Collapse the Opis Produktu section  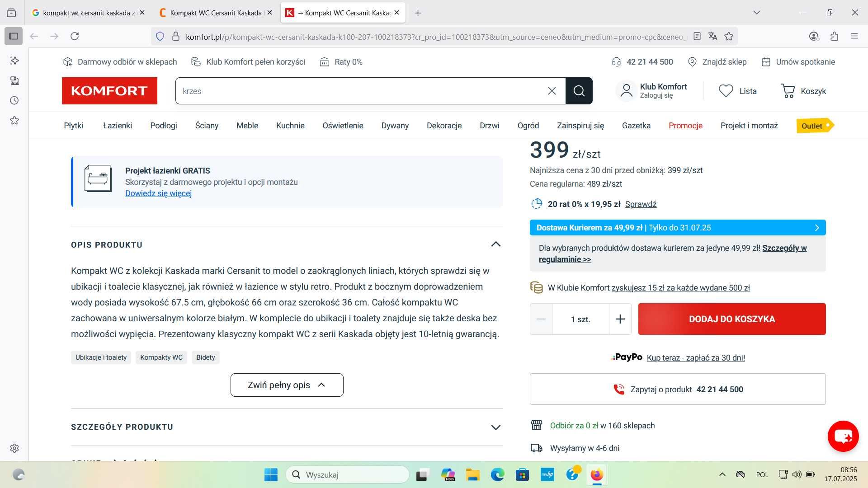coord(496,244)
